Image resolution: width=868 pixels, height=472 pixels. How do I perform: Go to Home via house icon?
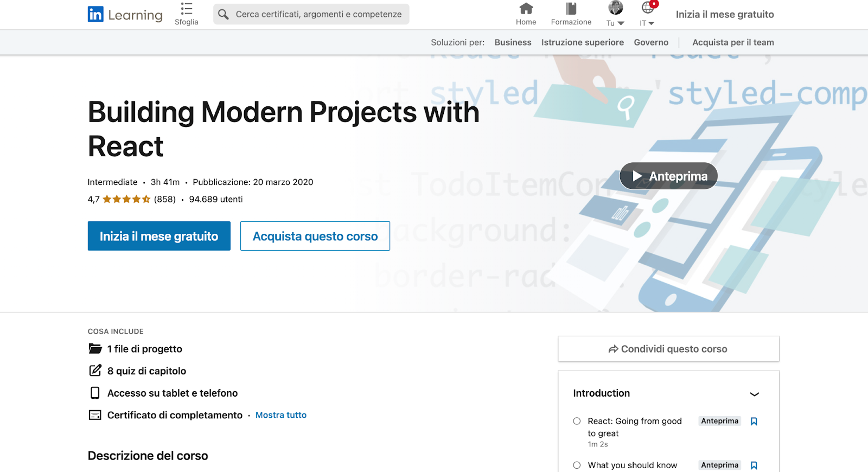(526, 8)
